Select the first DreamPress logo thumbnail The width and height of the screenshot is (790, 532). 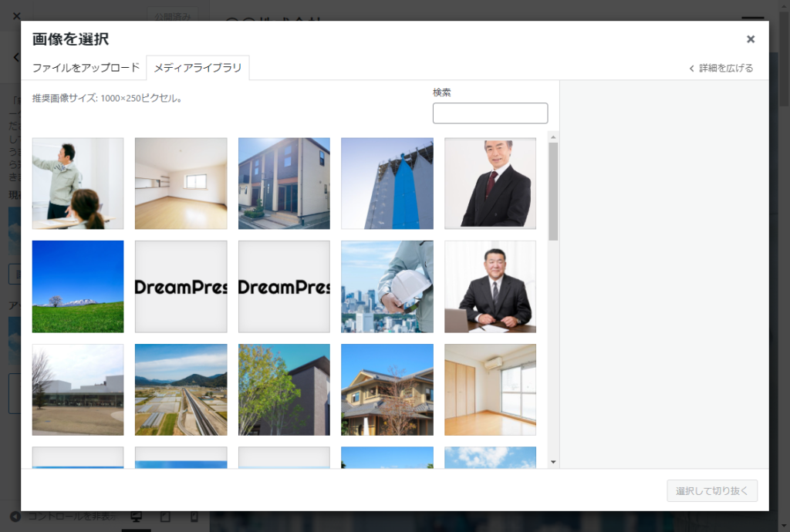(x=181, y=286)
